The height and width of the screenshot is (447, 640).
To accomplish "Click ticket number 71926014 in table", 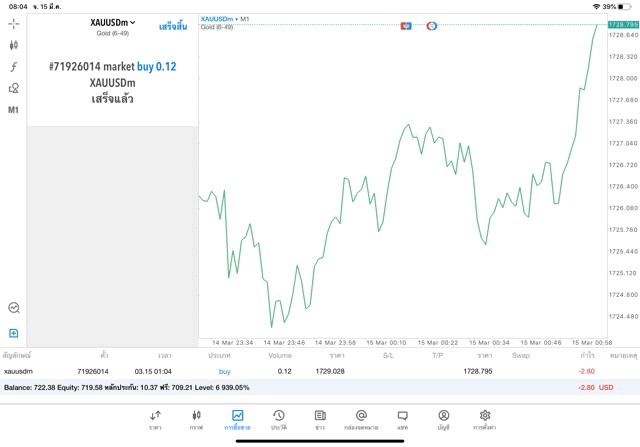I will [x=93, y=371].
